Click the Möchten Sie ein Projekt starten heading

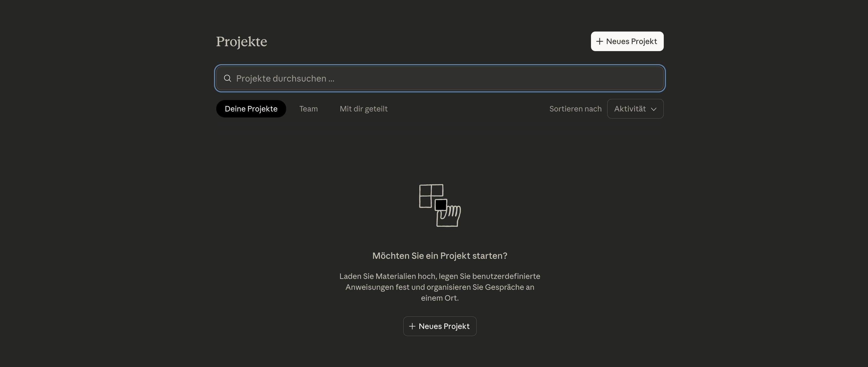[x=439, y=256]
